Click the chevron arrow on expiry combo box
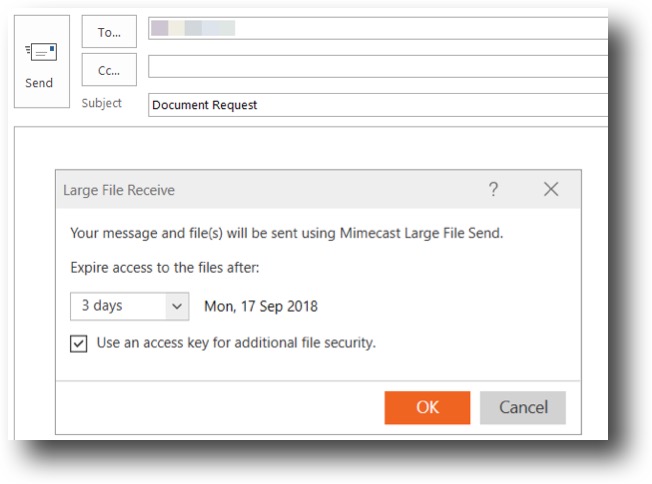 [x=176, y=306]
